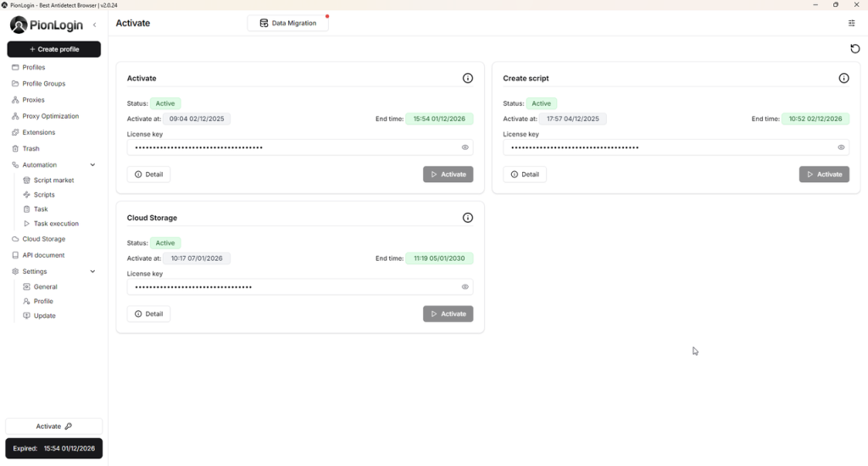Click info icon in Activate card

[468, 78]
